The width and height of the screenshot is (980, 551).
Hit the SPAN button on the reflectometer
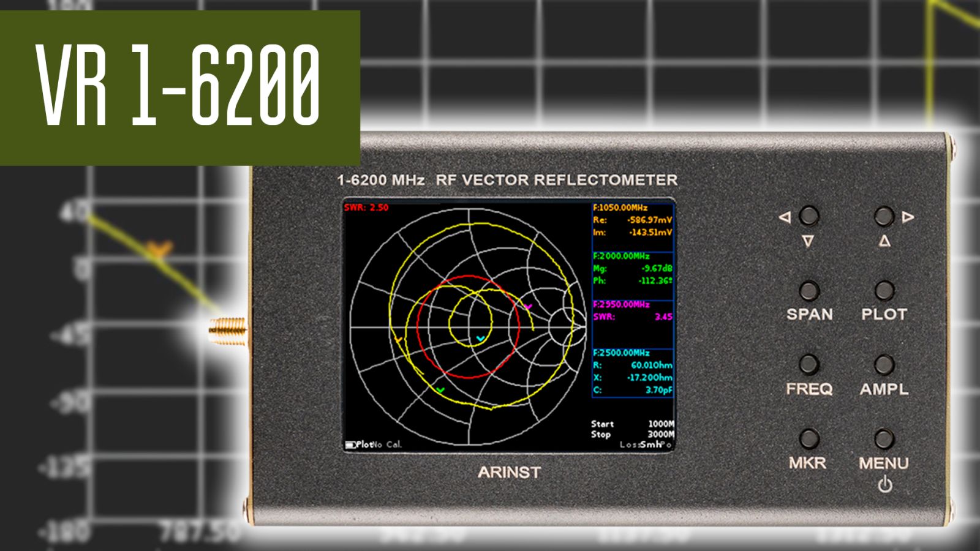tap(809, 290)
